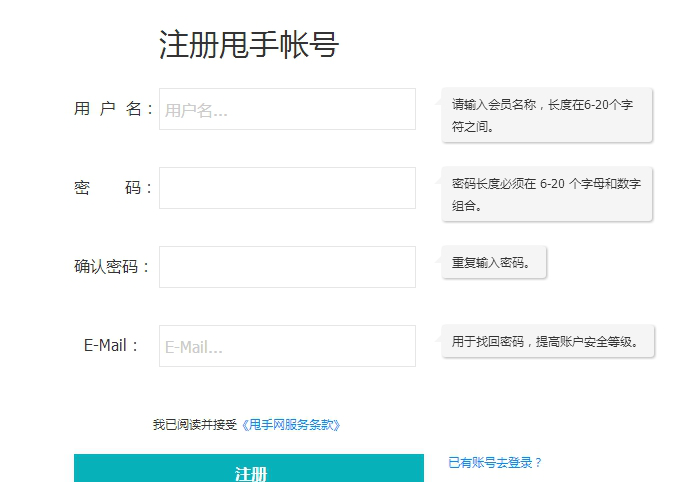Click the 用 户 名 field label
The width and height of the screenshot is (673, 501).
click(x=113, y=109)
